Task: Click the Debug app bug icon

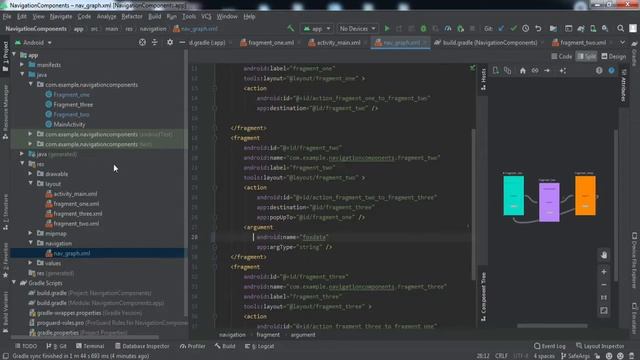Action: coord(423,29)
